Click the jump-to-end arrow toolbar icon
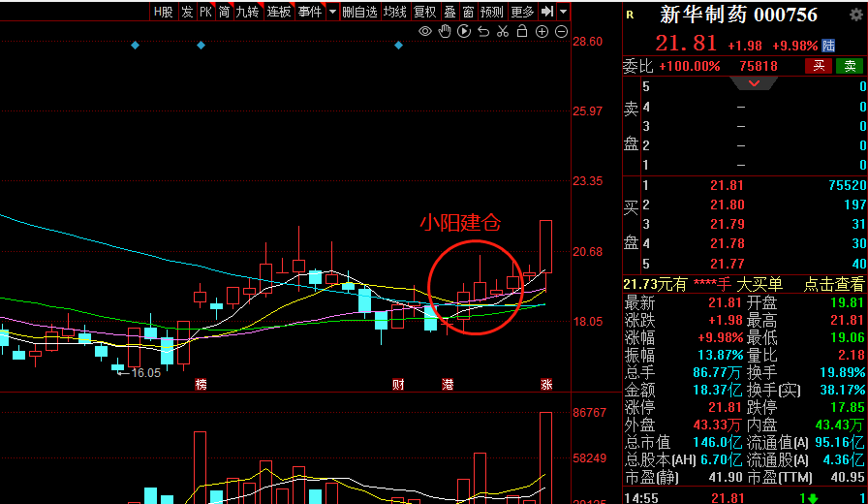This screenshot has height=504, width=868. click(x=547, y=12)
